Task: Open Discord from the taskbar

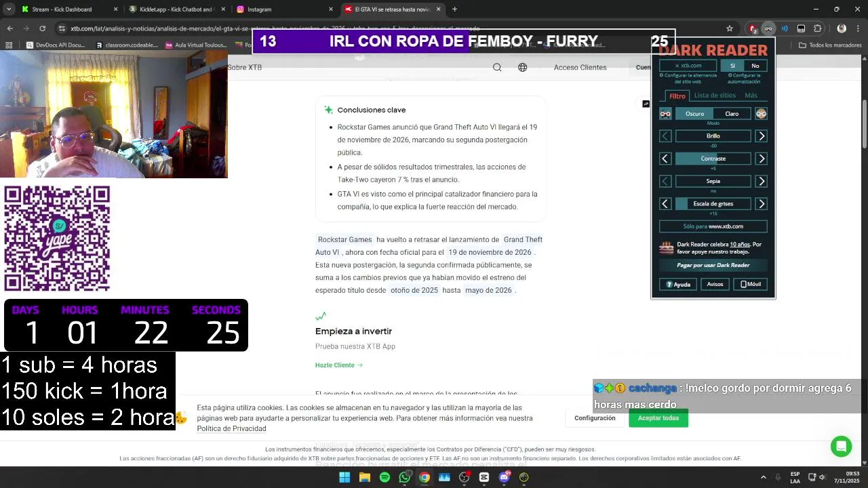Action: click(x=504, y=477)
